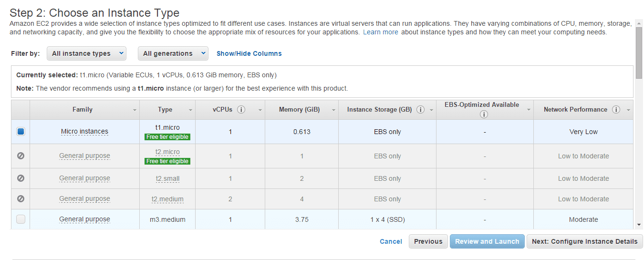The image size is (644, 260).
Task: Expand the Family column sort arrow
Action: tap(135, 110)
